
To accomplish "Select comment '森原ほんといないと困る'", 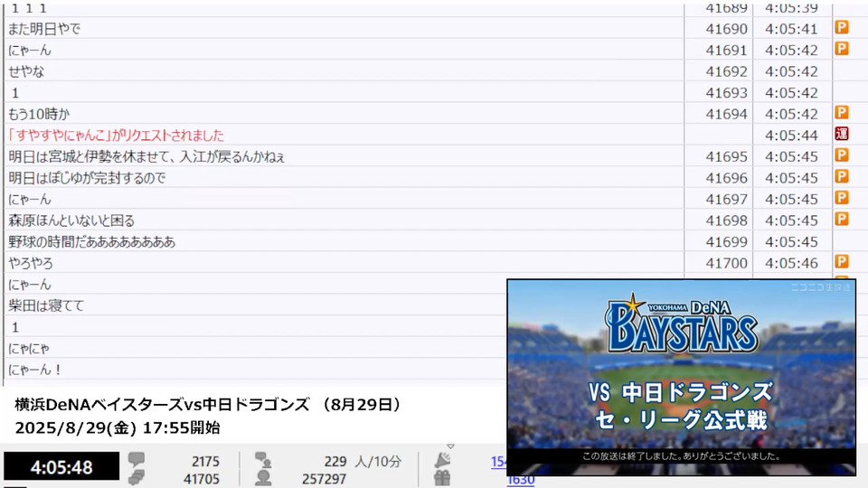I will (71, 221).
